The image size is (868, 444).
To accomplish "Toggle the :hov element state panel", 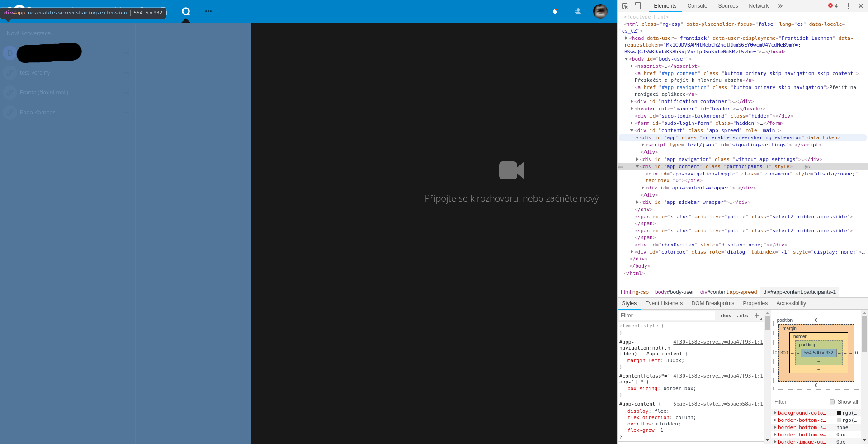I will click(726, 316).
